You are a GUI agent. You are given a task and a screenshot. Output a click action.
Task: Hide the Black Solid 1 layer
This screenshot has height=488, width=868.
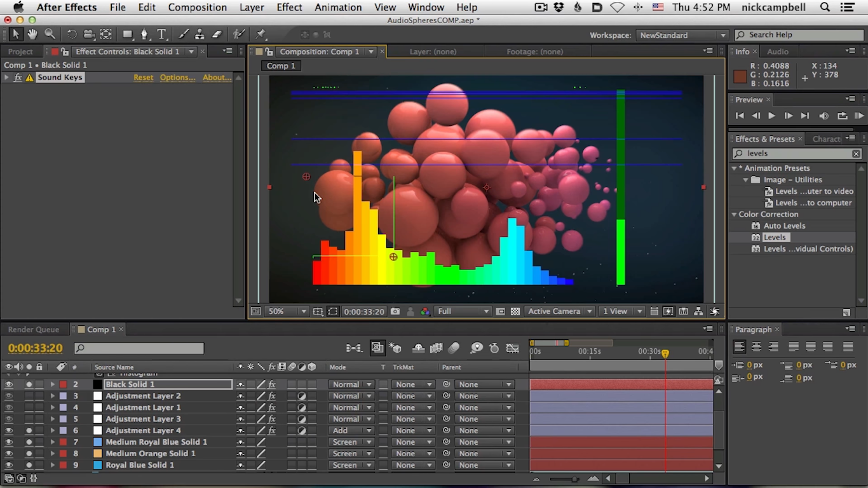pyautogui.click(x=9, y=384)
